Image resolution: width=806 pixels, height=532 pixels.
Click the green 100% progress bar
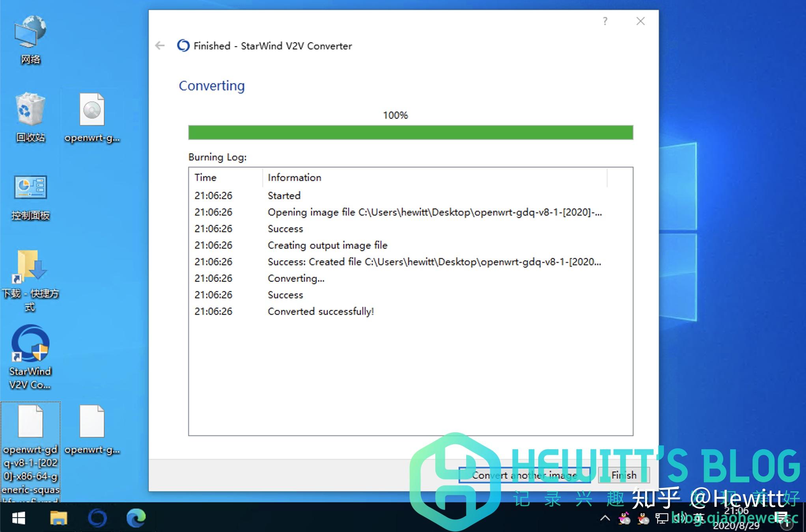410,133
